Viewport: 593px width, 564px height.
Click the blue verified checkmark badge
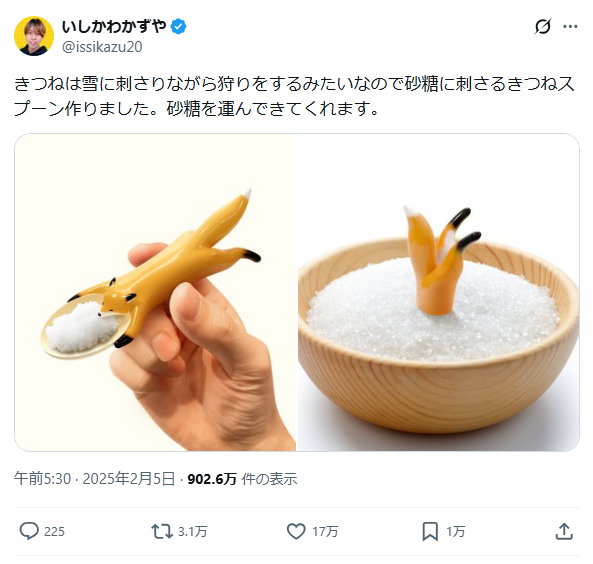[178, 27]
